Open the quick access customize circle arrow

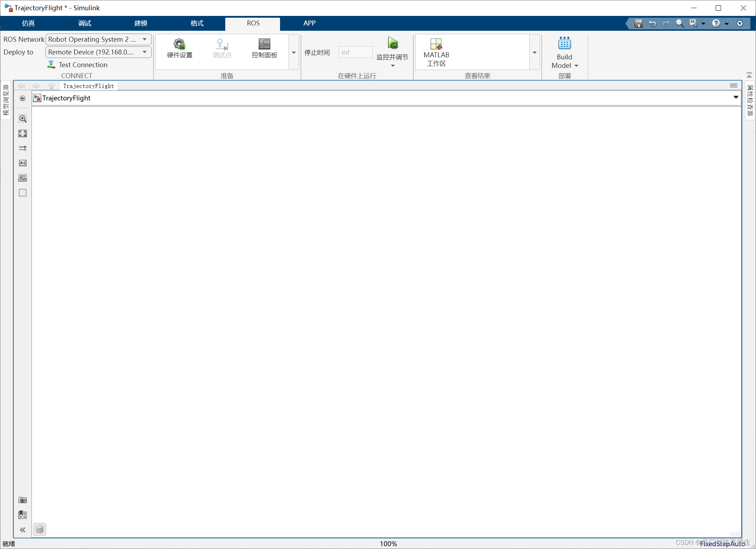740,23
